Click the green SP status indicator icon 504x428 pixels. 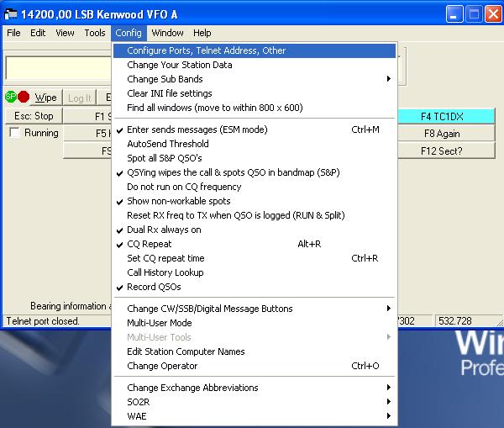point(11,97)
